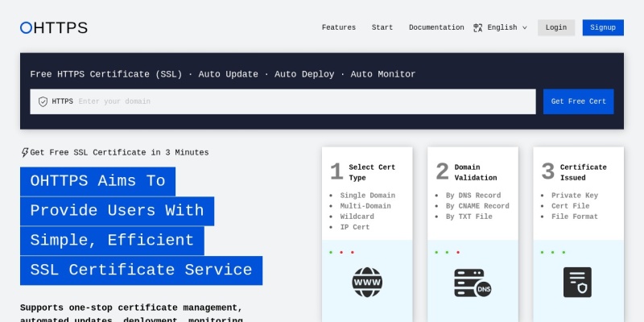Click the OHTTPS Aims To headline
The height and width of the screenshot is (322, 644).
(97, 181)
